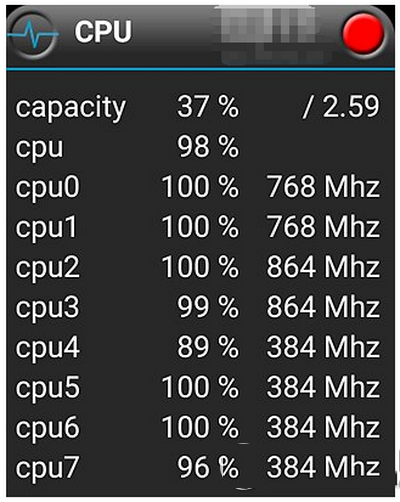Select the capacity row label
The height and width of the screenshot is (502, 400).
tap(70, 108)
